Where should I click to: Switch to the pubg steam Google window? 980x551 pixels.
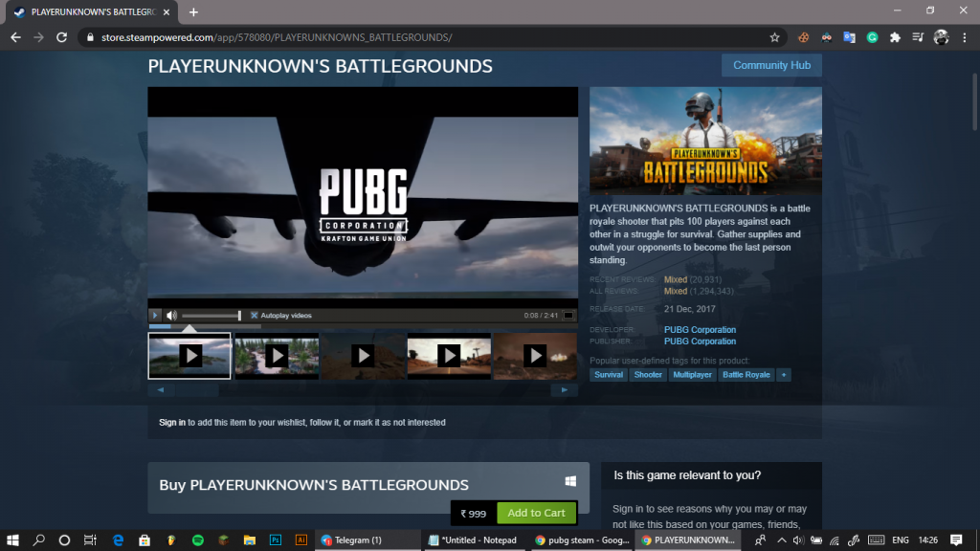click(582, 540)
